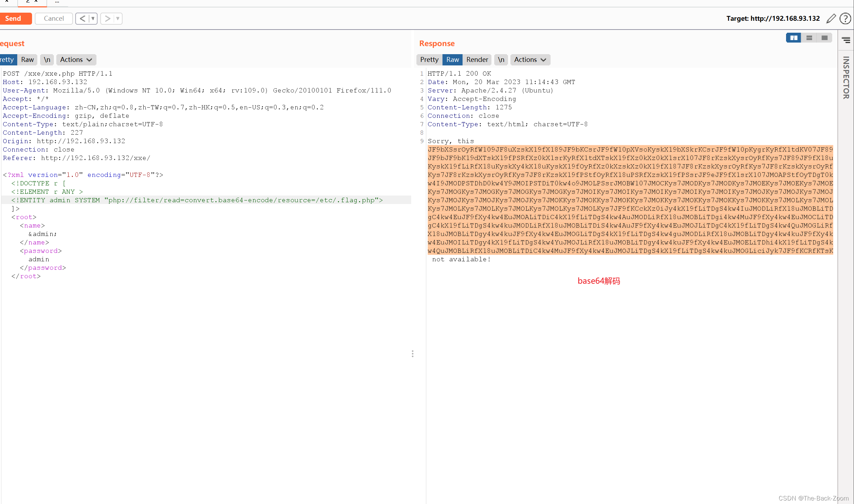Open the Render tab in Response
This screenshot has height=504, width=854.
[477, 60]
